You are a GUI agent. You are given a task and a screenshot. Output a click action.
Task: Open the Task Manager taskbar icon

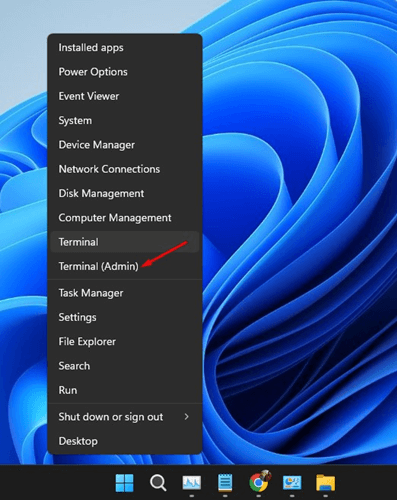pyautogui.click(x=192, y=483)
